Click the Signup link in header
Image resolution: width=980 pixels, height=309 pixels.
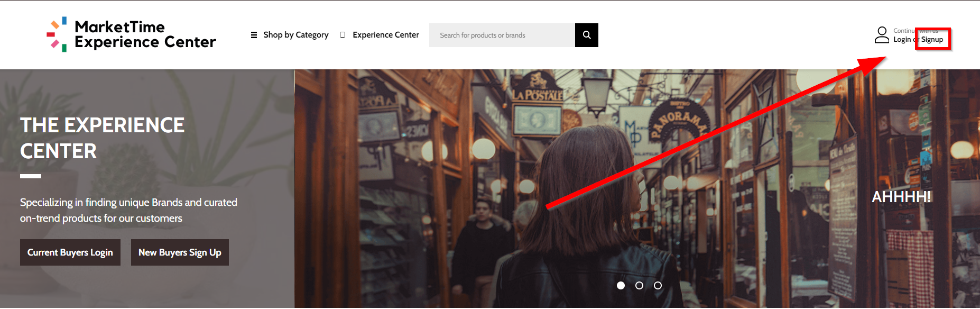pos(932,40)
